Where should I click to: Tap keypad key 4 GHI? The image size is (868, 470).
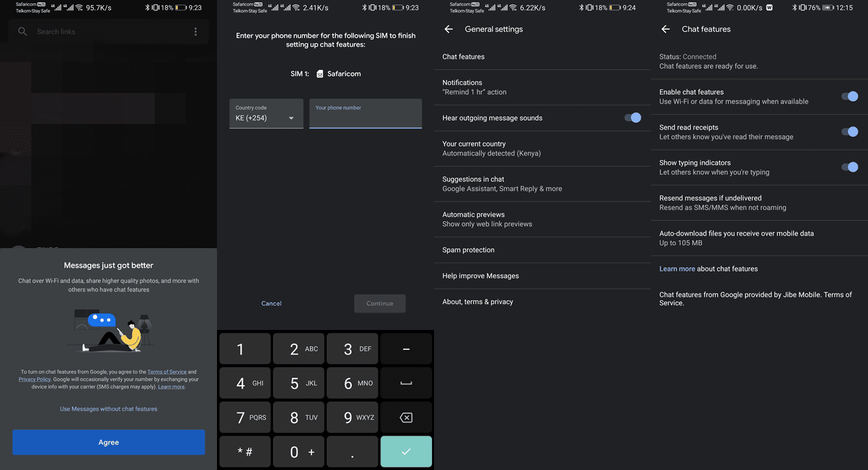(x=245, y=383)
